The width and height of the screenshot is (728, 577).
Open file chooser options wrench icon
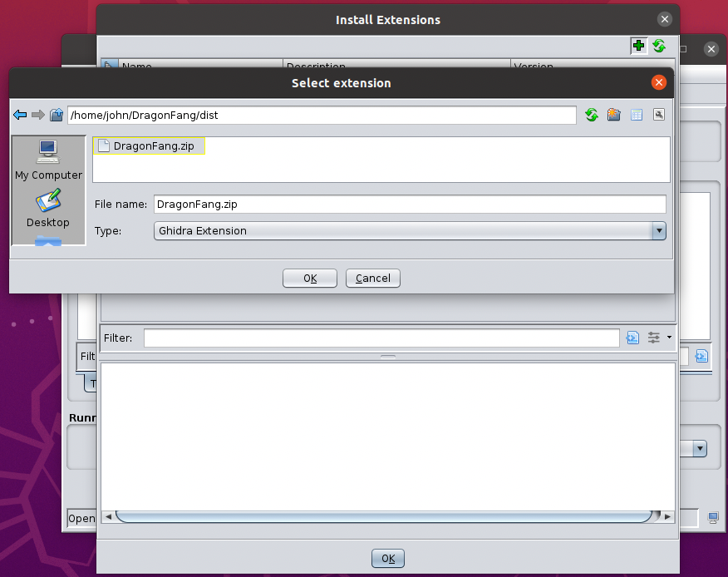[659, 114]
